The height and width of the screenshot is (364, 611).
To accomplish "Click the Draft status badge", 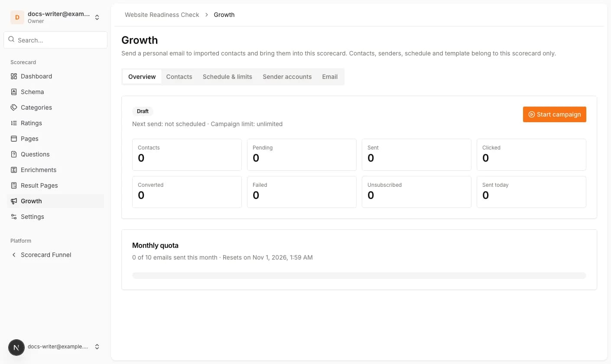I will tap(143, 111).
